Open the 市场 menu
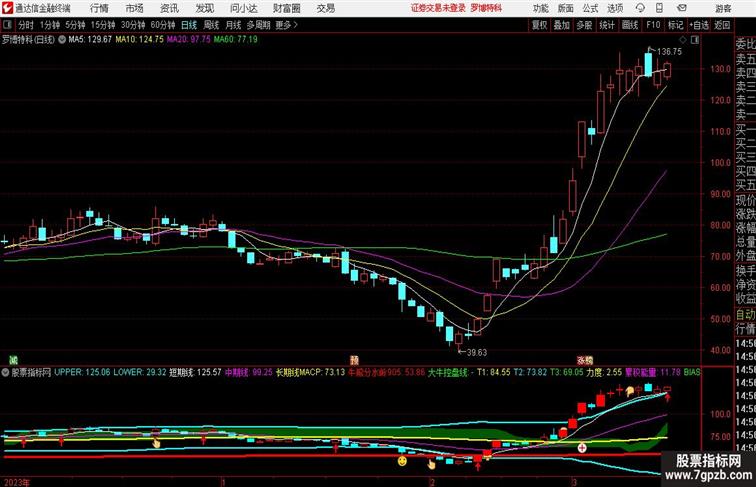 pos(135,8)
